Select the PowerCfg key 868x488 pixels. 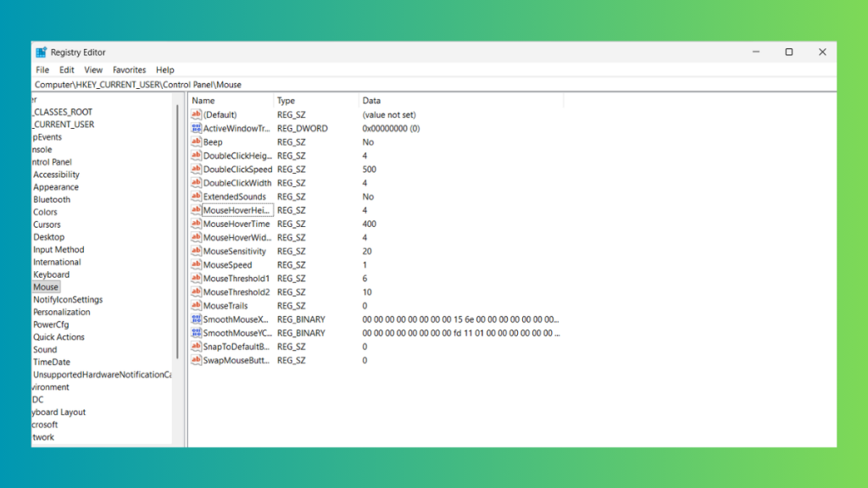point(51,324)
